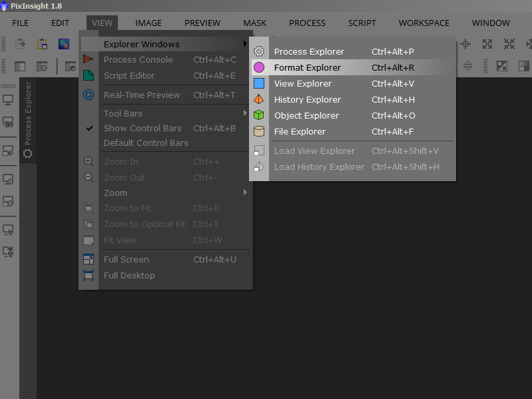Screen dimensions: 532x399
Task: Open History Explorer from submenu
Action: pos(352,99)
